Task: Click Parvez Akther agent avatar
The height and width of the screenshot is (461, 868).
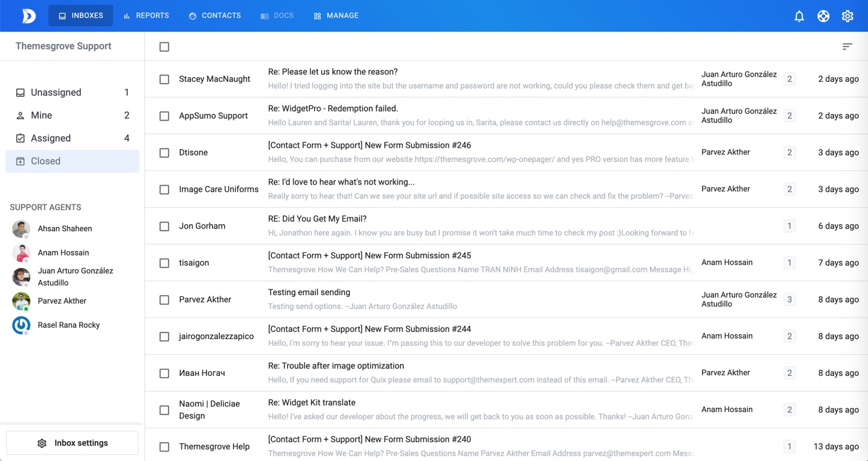Action: 21,301
